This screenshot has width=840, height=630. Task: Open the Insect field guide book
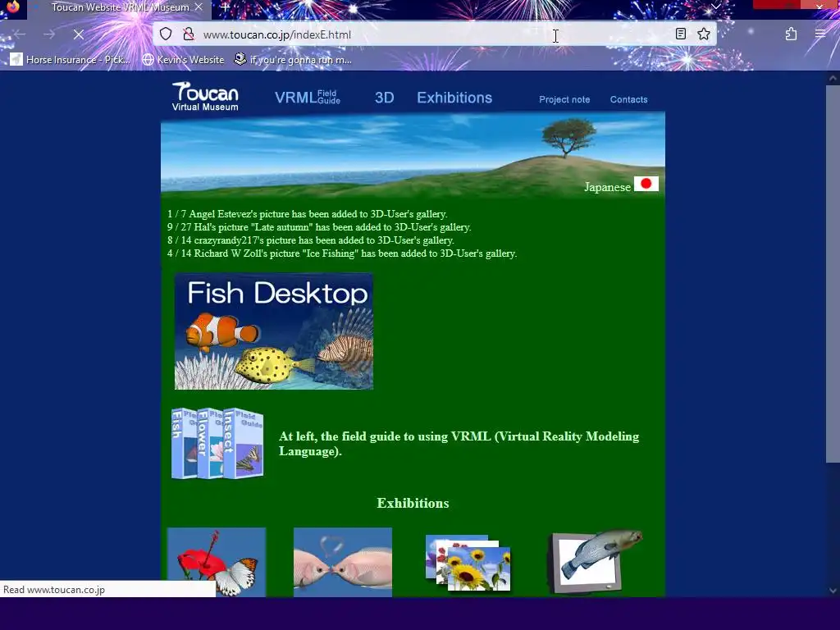click(243, 442)
